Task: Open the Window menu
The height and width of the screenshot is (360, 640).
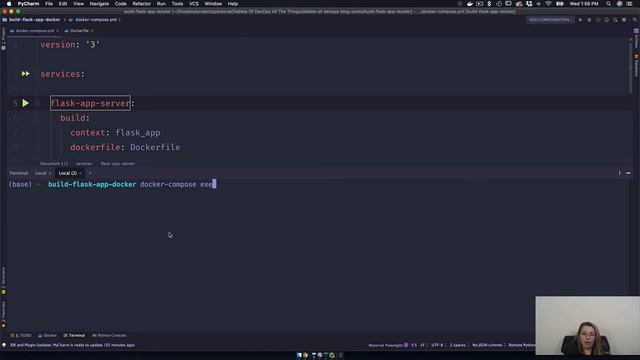Action: coord(213,4)
